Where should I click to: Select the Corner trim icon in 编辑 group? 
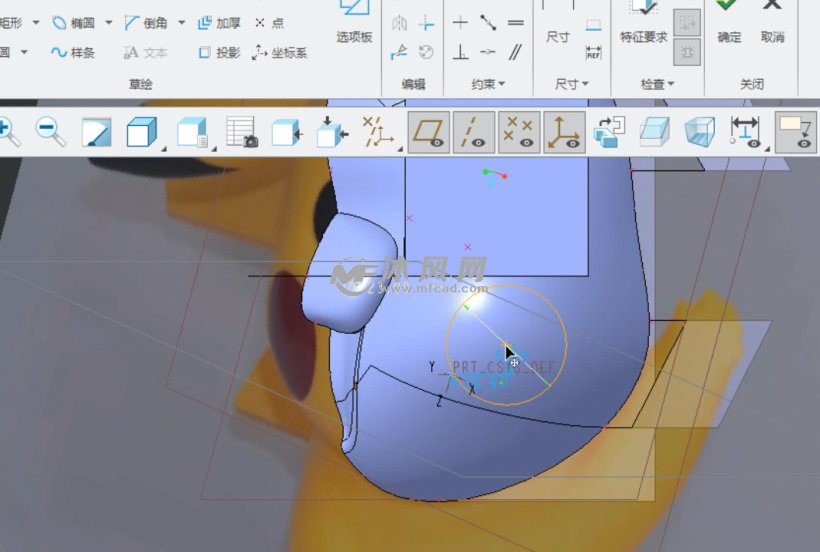(427, 23)
